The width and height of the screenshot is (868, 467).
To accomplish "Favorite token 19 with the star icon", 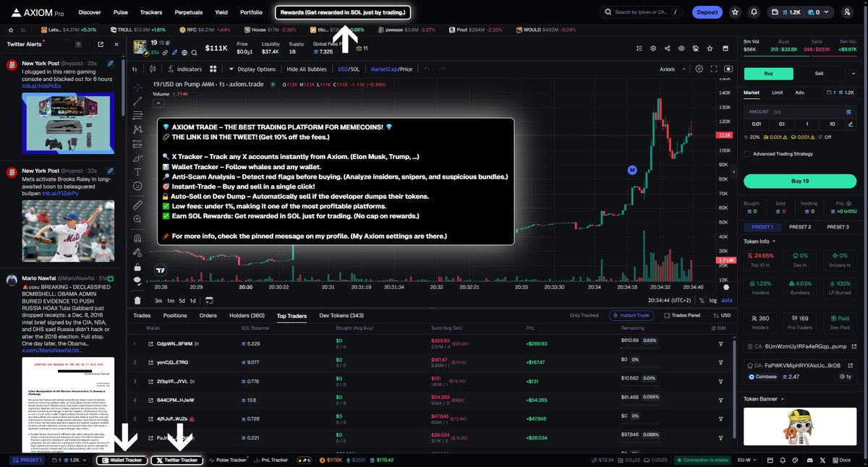I will (x=710, y=48).
